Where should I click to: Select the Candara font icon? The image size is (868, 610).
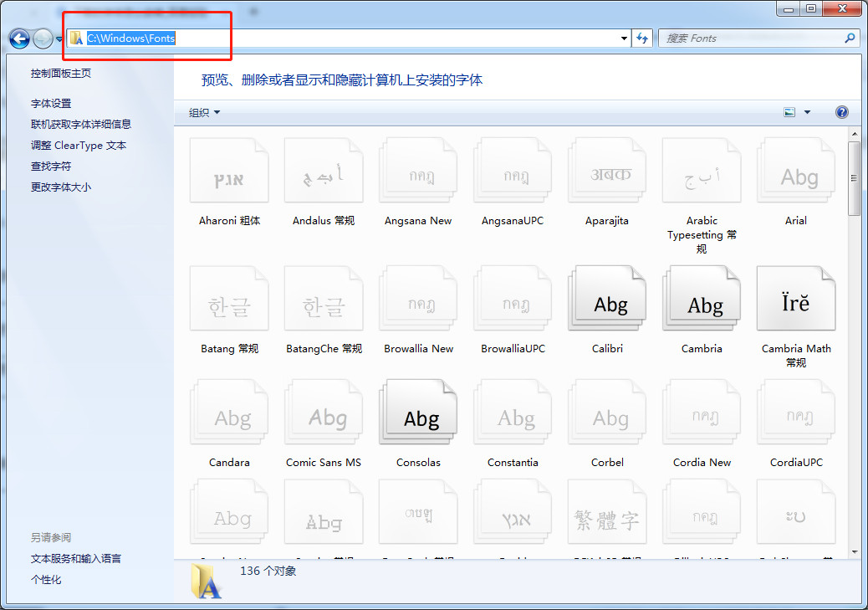click(x=229, y=413)
